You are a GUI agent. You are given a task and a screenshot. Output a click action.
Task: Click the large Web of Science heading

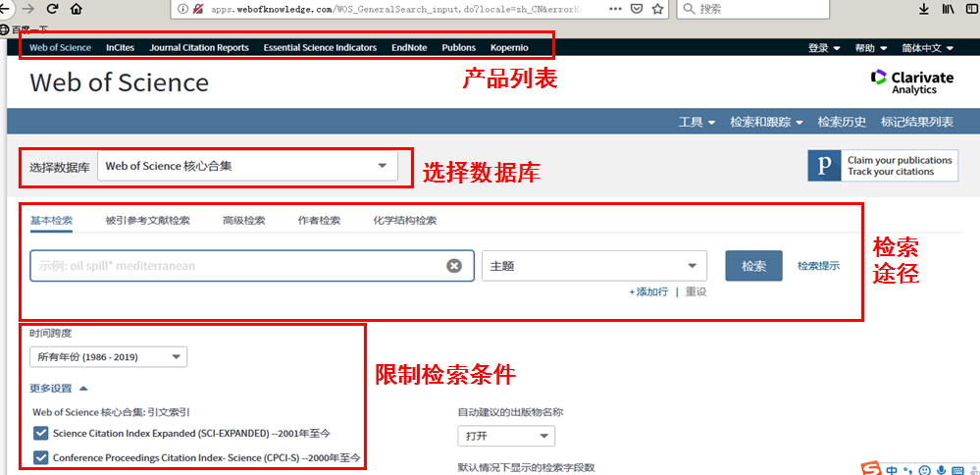coord(120,81)
